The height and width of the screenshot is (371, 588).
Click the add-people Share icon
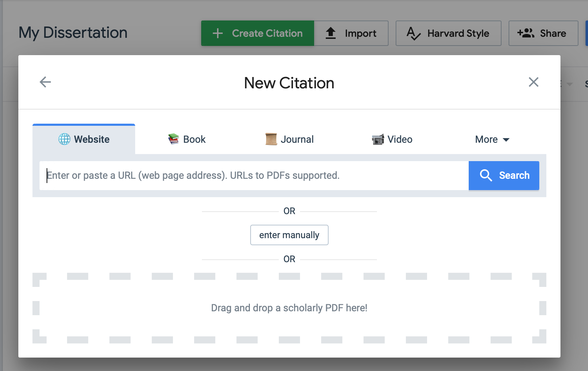[526, 33]
